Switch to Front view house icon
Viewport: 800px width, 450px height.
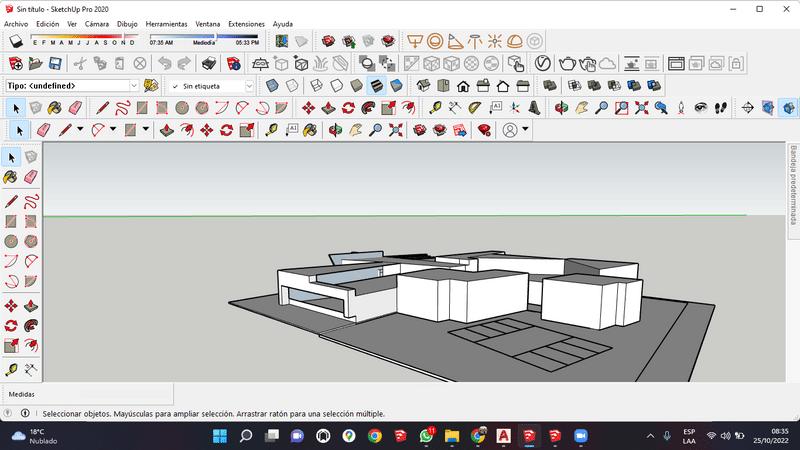(x=463, y=86)
